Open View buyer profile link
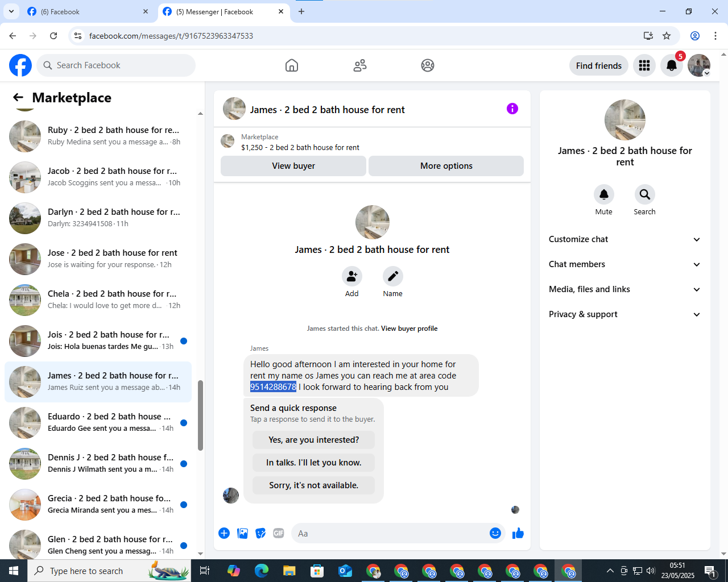The image size is (728, 582). tap(409, 329)
